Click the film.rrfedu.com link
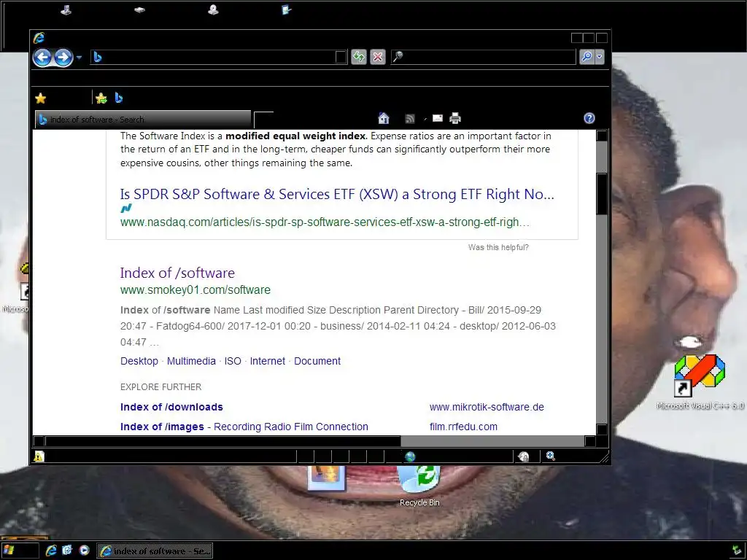This screenshot has height=560, width=747. tap(463, 427)
